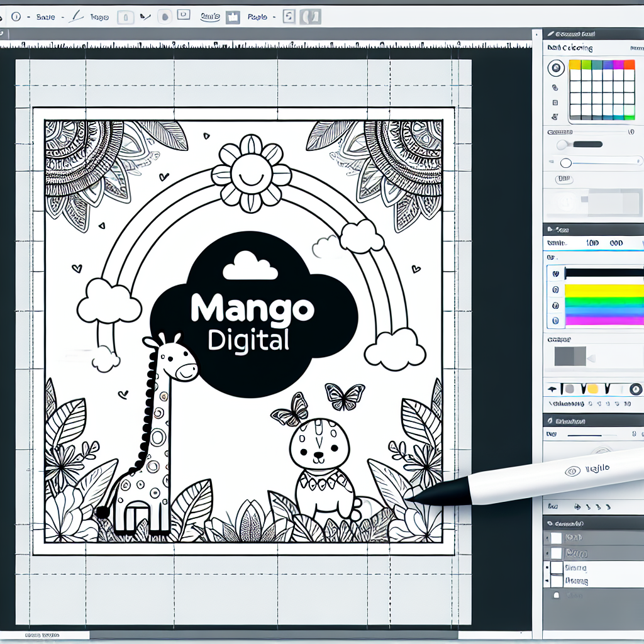Select the gray square brush tip

pos(569,389)
